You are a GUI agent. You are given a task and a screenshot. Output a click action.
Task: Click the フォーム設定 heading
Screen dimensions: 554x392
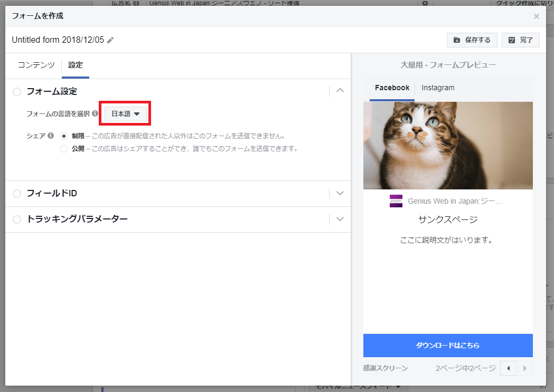(52, 92)
